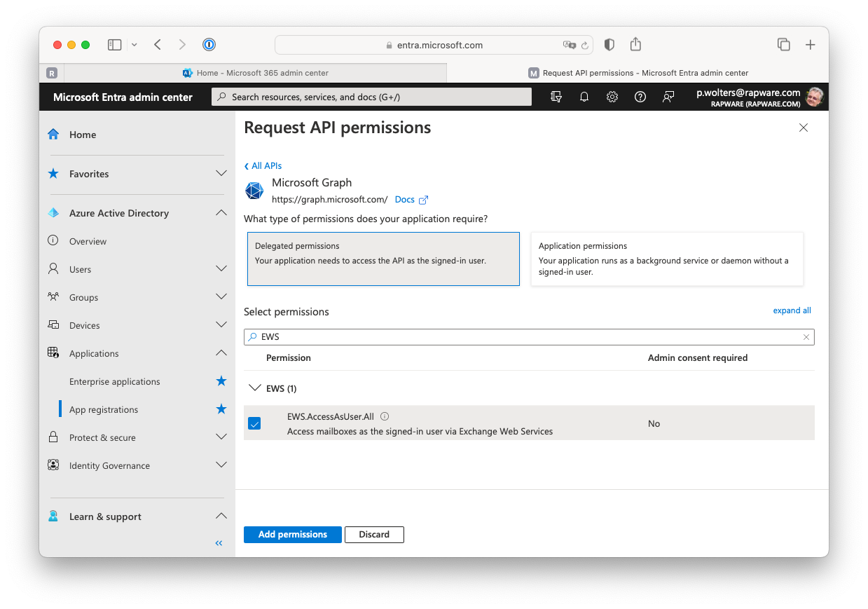Go back to All APIs

[x=263, y=166]
